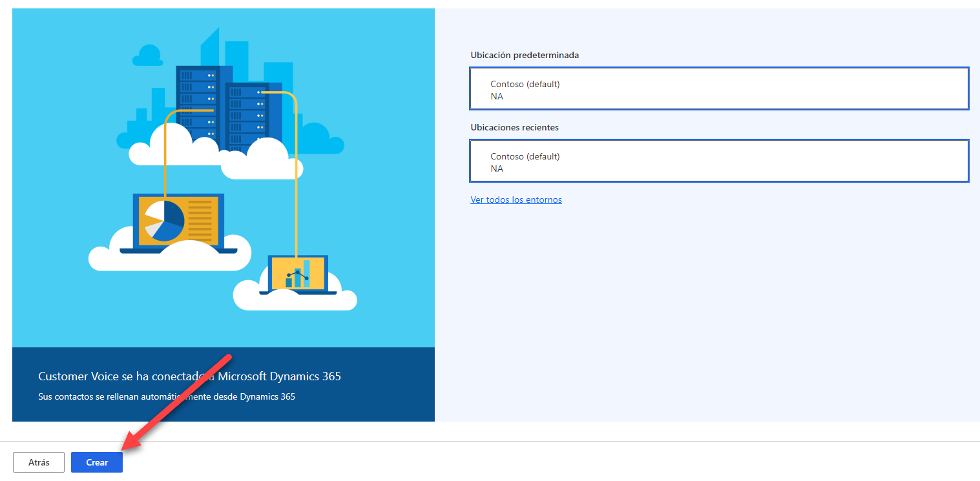Click the Sus contactos se rellenan automáticamente text
The width and height of the screenshot is (980, 481).
click(x=167, y=396)
